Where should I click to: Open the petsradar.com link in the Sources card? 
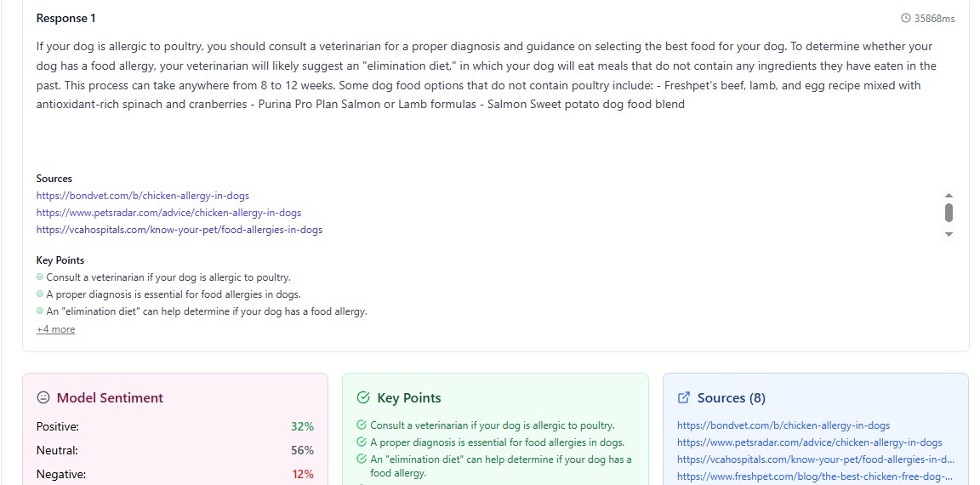click(x=809, y=442)
